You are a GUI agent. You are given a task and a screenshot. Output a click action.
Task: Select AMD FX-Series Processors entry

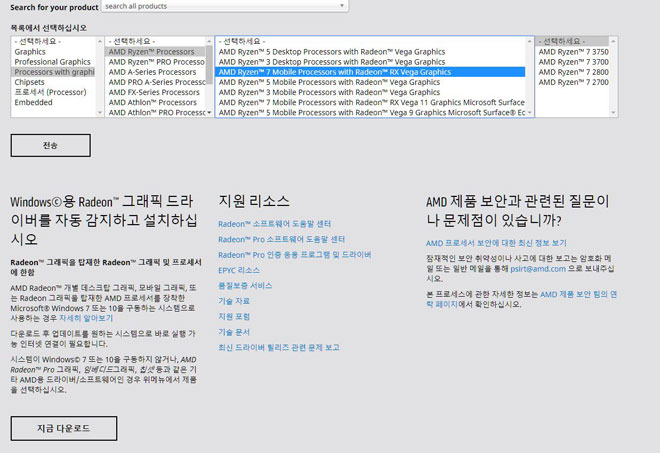[x=154, y=92]
